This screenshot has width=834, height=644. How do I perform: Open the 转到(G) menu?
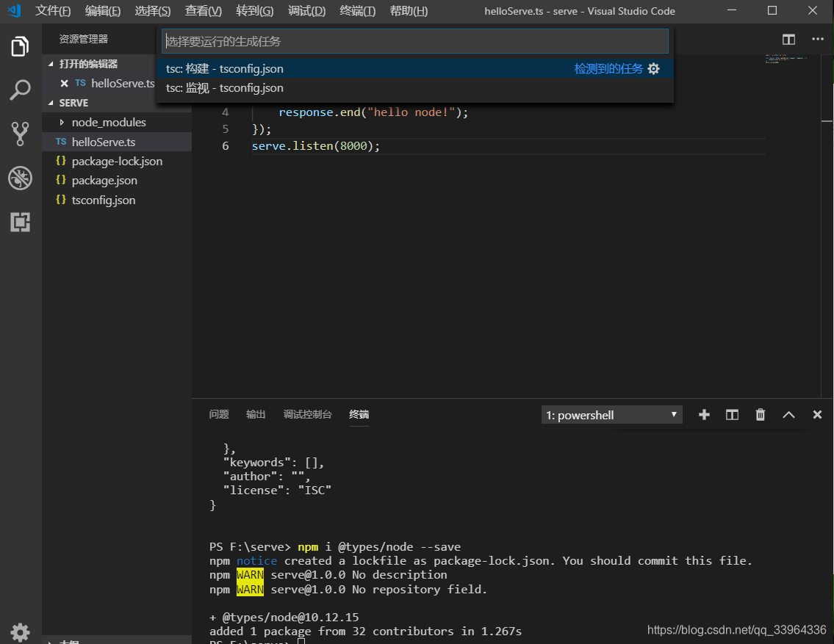point(255,11)
